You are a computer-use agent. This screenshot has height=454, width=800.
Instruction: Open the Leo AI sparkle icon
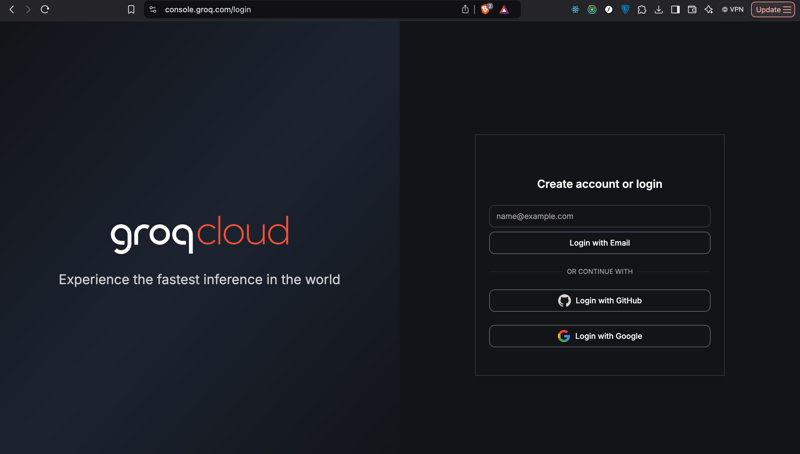tap(709, 9)
